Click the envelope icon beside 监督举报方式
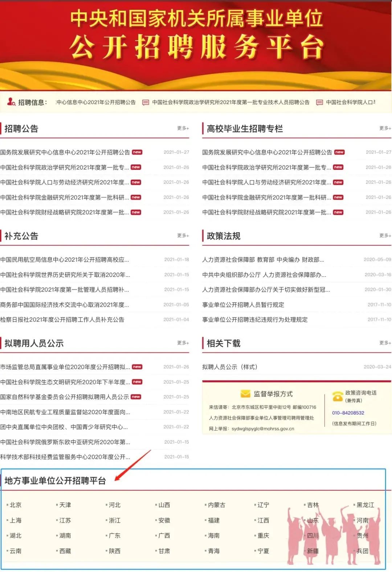The image size is (392, 572). pyautogui.click(x=245, y=394)
